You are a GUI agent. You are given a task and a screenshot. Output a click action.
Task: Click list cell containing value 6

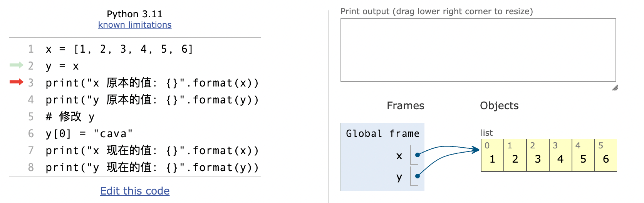click(606, 155)
